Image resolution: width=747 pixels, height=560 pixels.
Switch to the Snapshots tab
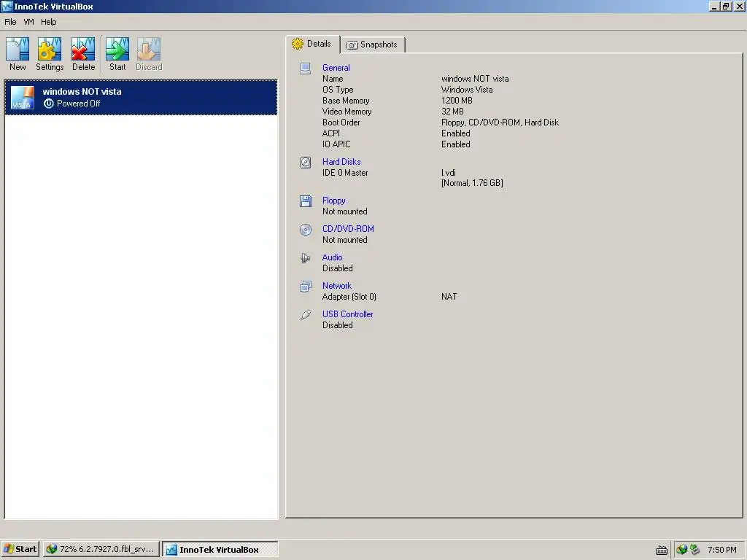tap(373, 44)
